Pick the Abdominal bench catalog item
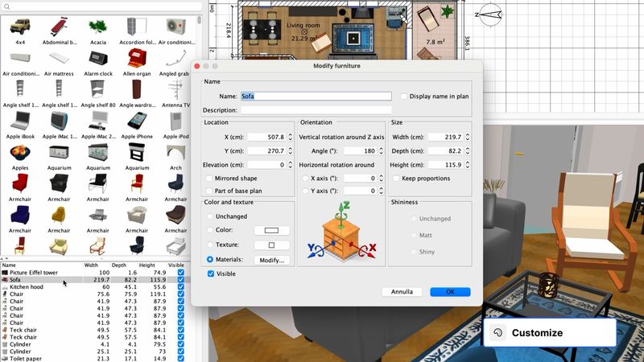 point(59,27)
